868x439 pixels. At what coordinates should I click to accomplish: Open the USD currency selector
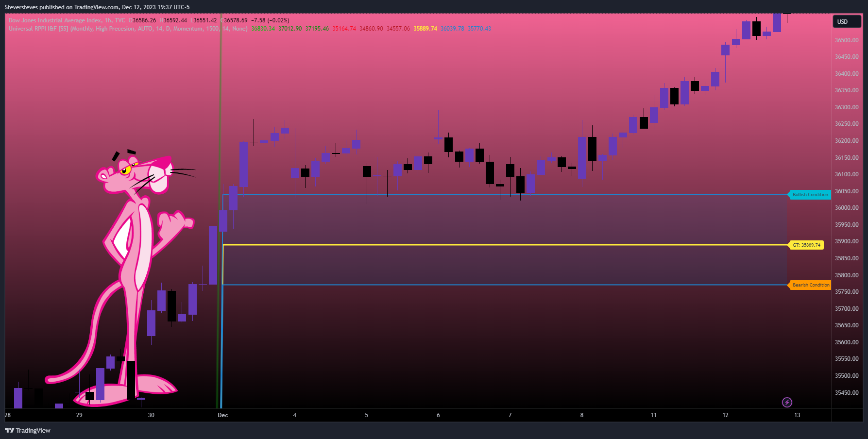point(847,21)
